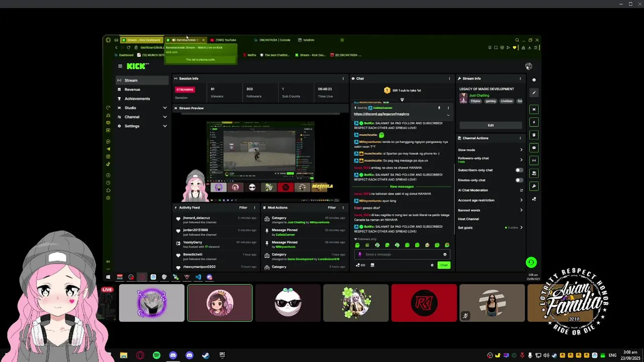Image resolution: width=644 pixels, height=362 pixels.
Task: Select Host Channel action
Action: (x=468, y=219)
